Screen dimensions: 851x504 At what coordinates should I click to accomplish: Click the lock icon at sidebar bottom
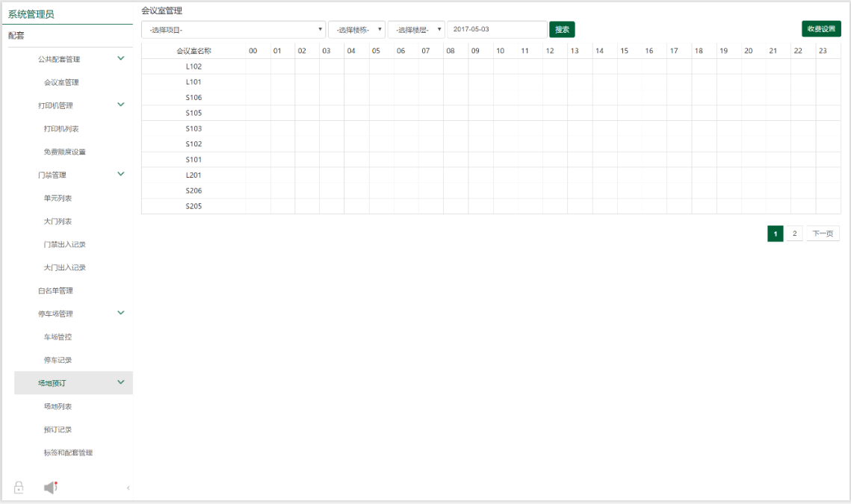pos(19,487)
